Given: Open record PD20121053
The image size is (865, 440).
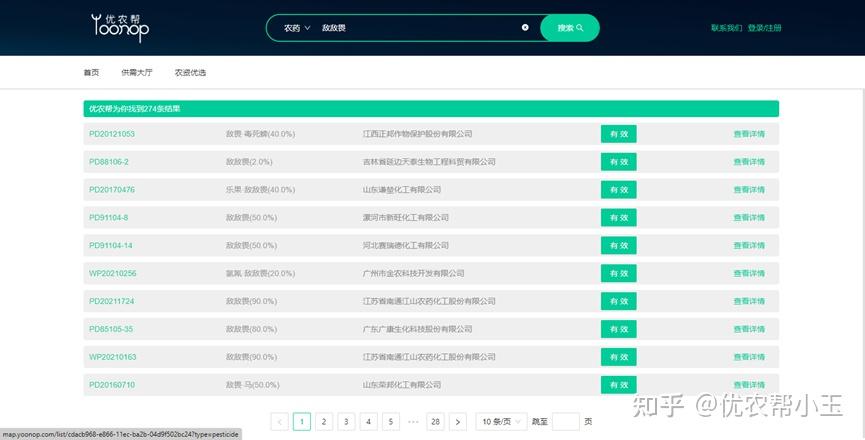Looking at the screenshot, I should 112,134.
